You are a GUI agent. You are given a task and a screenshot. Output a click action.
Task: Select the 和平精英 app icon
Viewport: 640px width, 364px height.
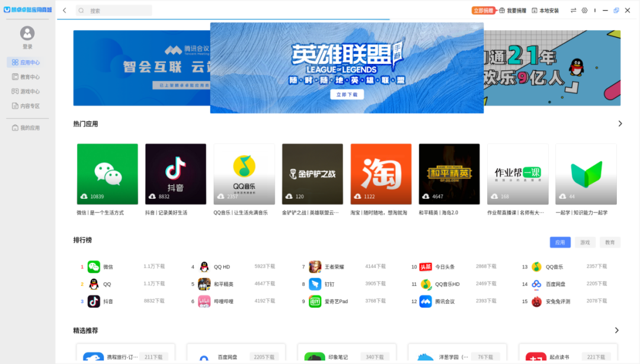tap(449, 173)
